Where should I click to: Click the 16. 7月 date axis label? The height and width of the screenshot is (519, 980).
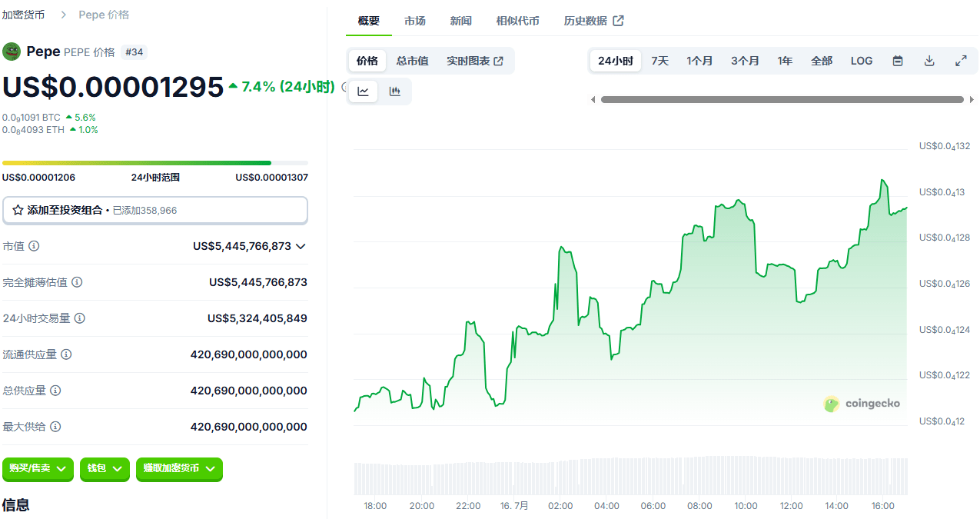(514, 506)
